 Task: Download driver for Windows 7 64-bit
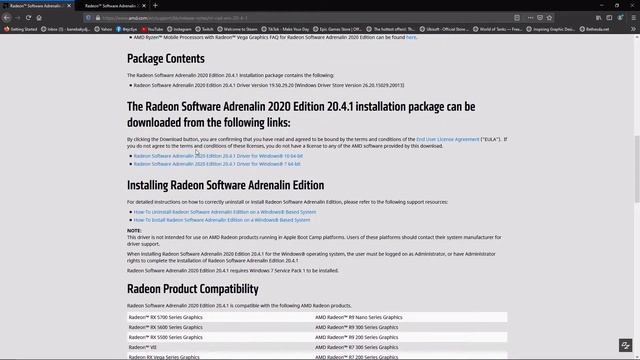[x=217, y=164]
